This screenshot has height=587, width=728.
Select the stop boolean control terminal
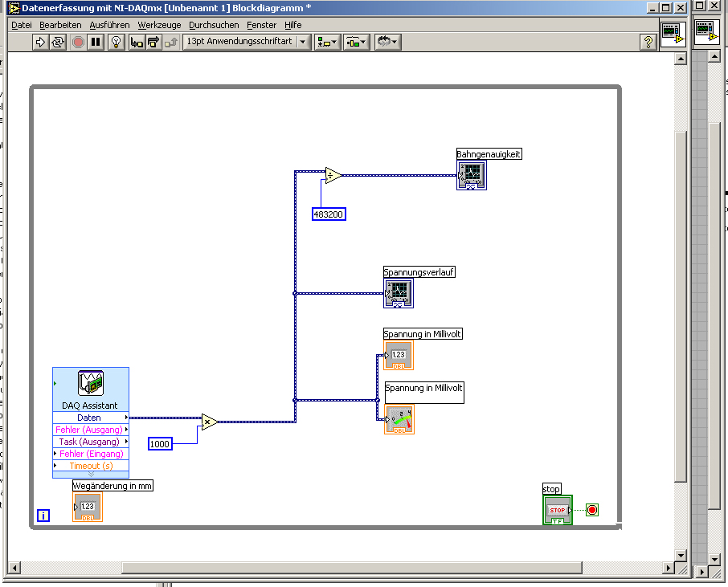pyautogui.click(x=557, y=510)
